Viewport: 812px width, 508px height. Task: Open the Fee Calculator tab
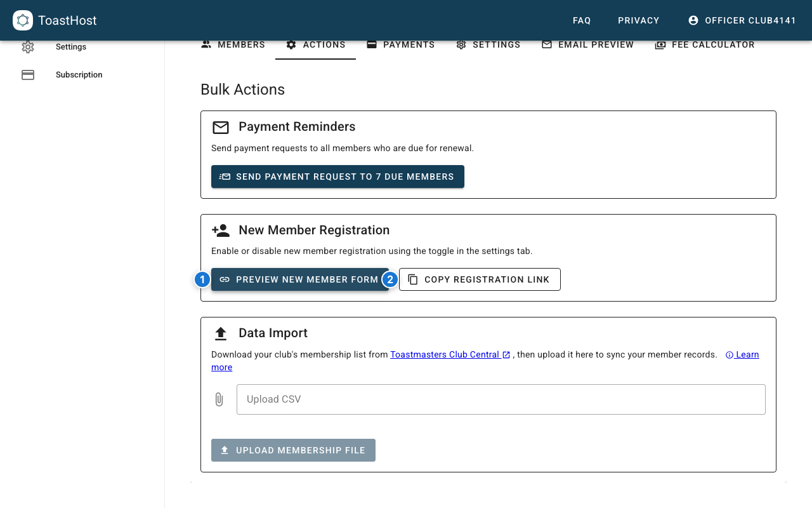[x=704, y=44]
